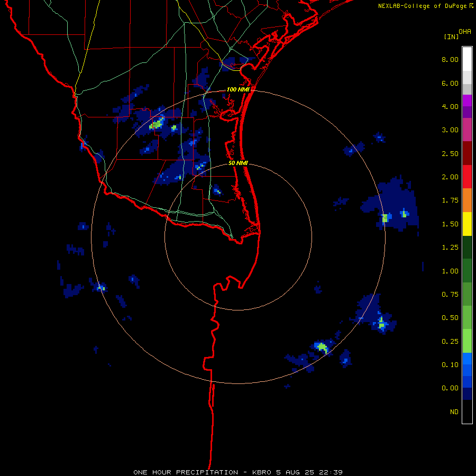Click the 5 AUG 25 22:39 timestamp

(x=309, y=472)
